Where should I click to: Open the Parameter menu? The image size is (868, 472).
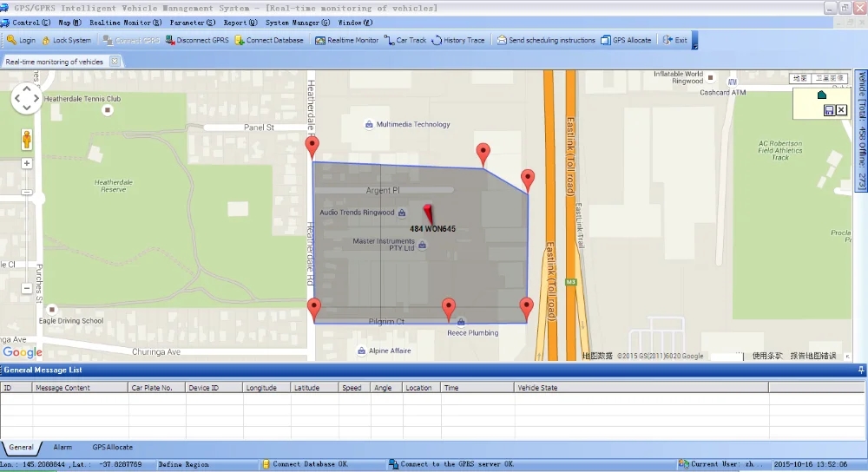pos(193,23)
